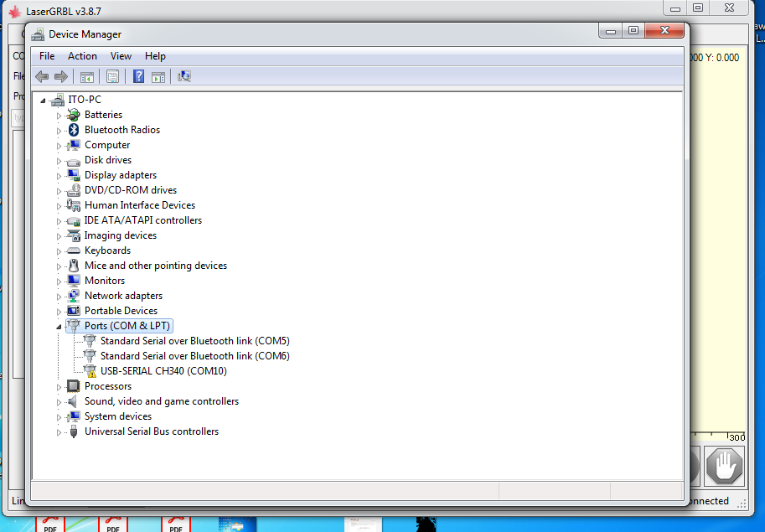Expand the Network adapters category
The width and height of the screenshot is (765, 532).
(x=59, y=297)
